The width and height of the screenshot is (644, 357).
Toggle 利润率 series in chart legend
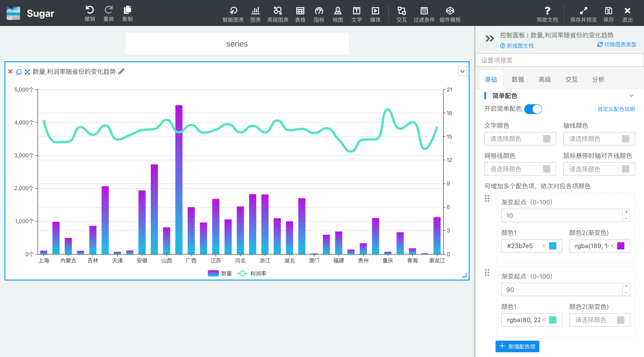(x=252, y=273)
